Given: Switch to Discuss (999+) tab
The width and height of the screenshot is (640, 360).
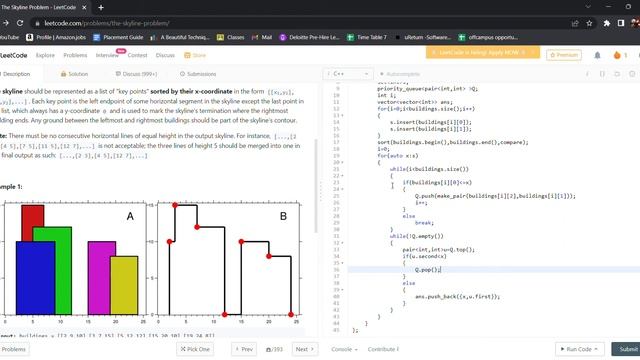Looking at the screenshot, I should (136, 74).
